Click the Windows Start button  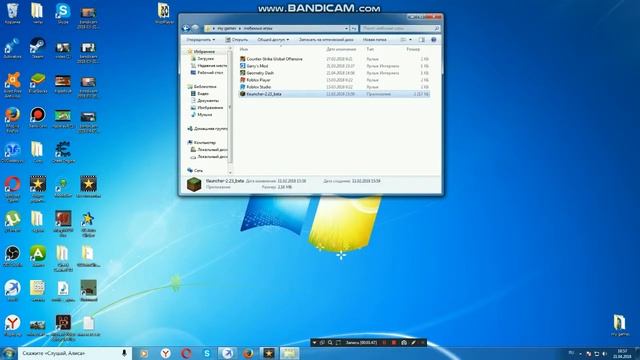9,353
